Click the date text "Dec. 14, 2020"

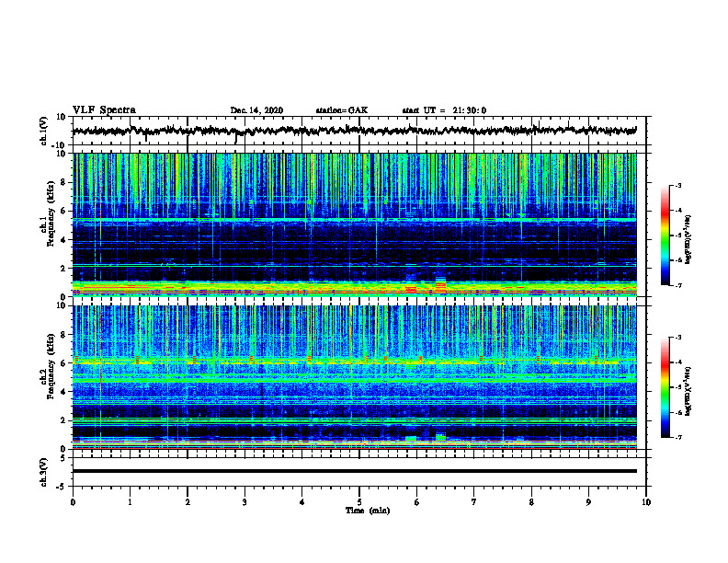pyautogui.click(x=256, y=110)
